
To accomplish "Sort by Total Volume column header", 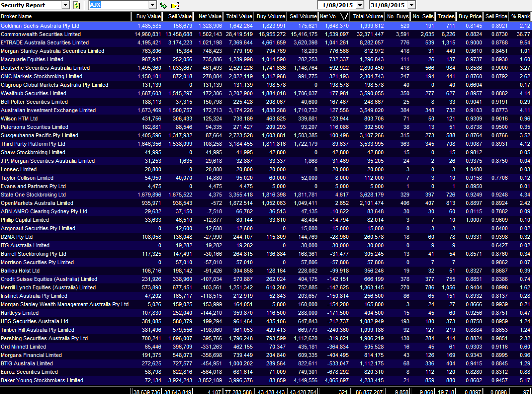I will tap(367, 16).
